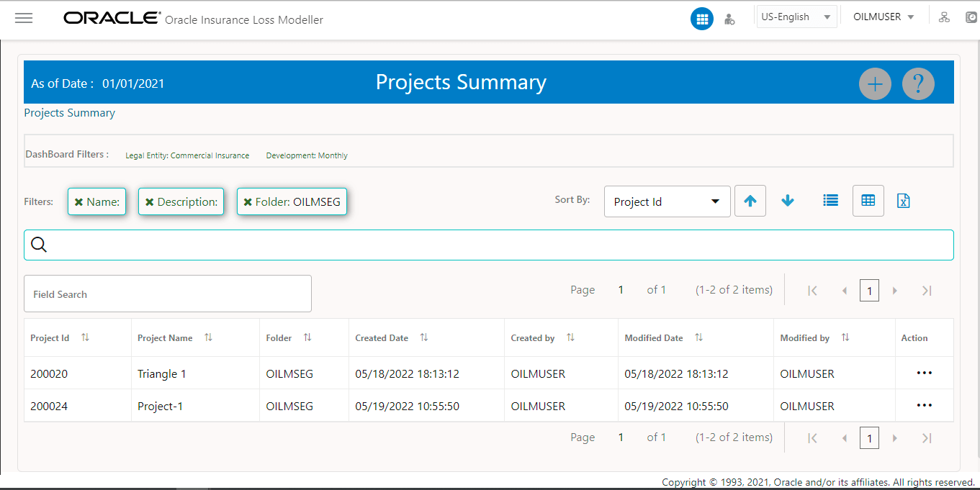Sort table by Created Date column
Screen dimensions: 980x490
click(x=424, y=337)
